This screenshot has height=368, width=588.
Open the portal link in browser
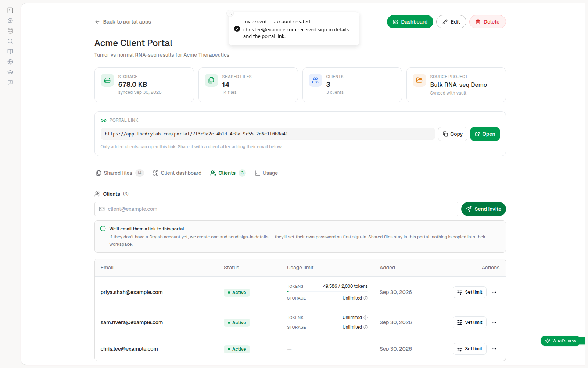click(x=485, y=134)
